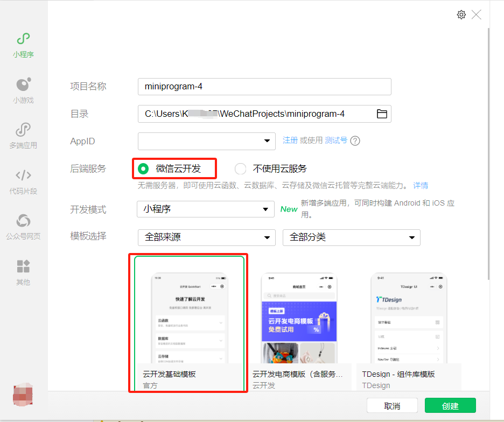Click user avatar at bottom left

pos(23,395)
